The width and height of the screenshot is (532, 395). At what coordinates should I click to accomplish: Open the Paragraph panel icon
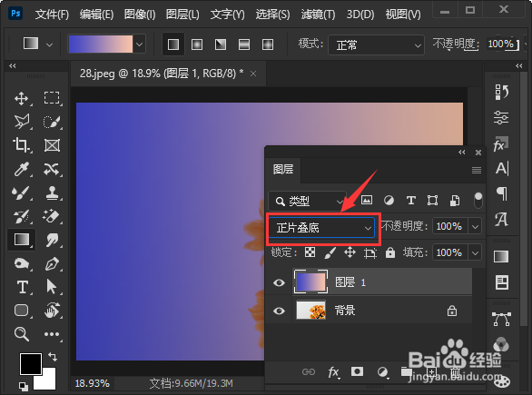502,193
